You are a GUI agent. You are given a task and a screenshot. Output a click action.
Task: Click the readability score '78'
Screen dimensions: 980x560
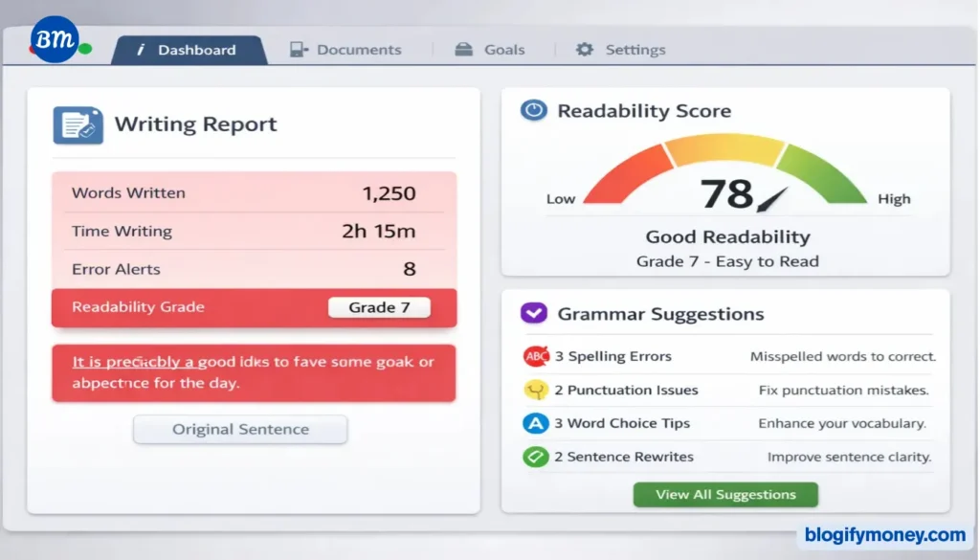727,193
